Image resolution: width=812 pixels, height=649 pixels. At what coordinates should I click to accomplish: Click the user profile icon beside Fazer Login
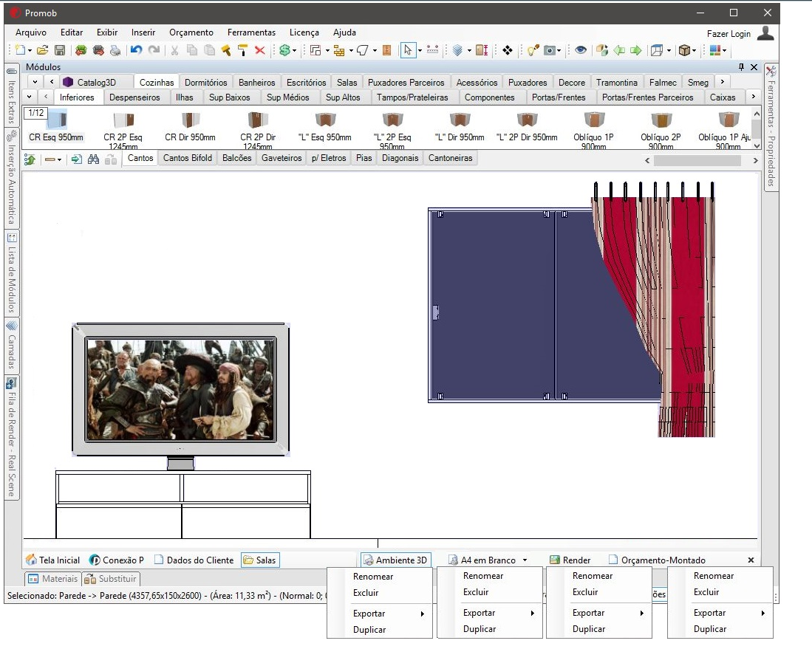pos(765,33)
